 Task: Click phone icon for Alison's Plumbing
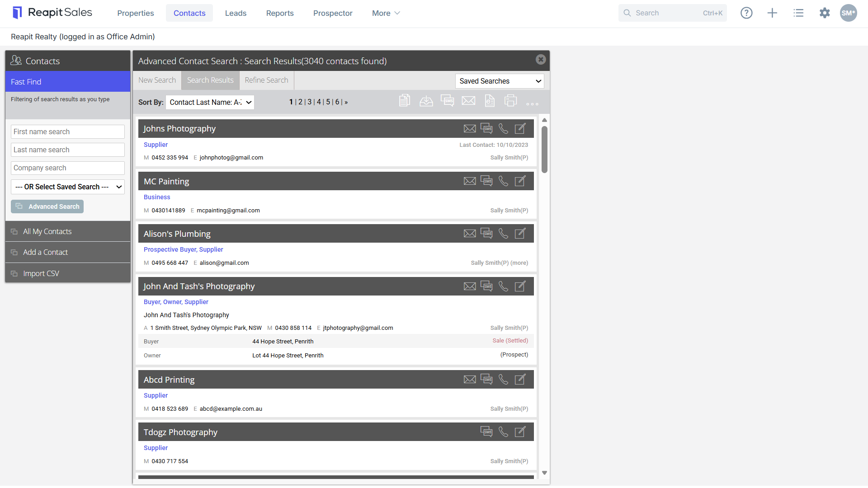pyautogui.click(x=503, y=234)
